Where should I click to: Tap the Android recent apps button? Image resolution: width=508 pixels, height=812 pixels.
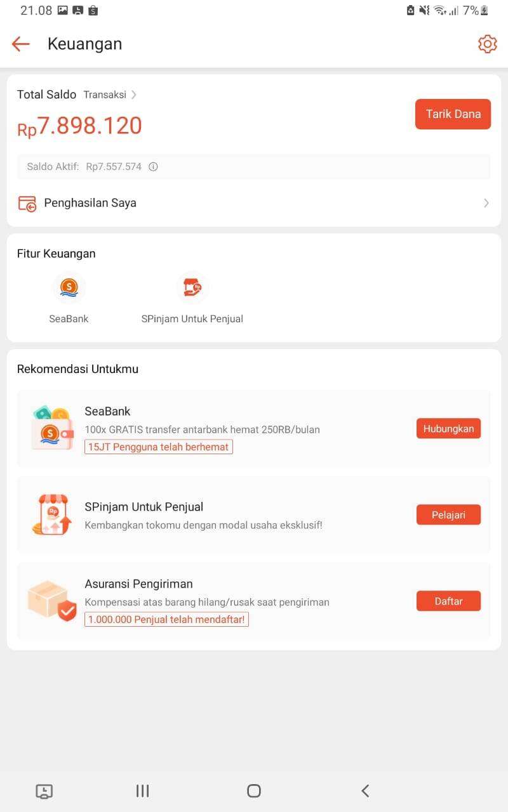[x=142, y=790]
